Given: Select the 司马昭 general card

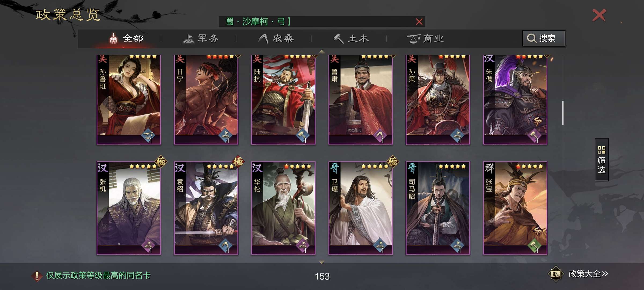Looking at the screenshot, I should (x=438, y=208).
